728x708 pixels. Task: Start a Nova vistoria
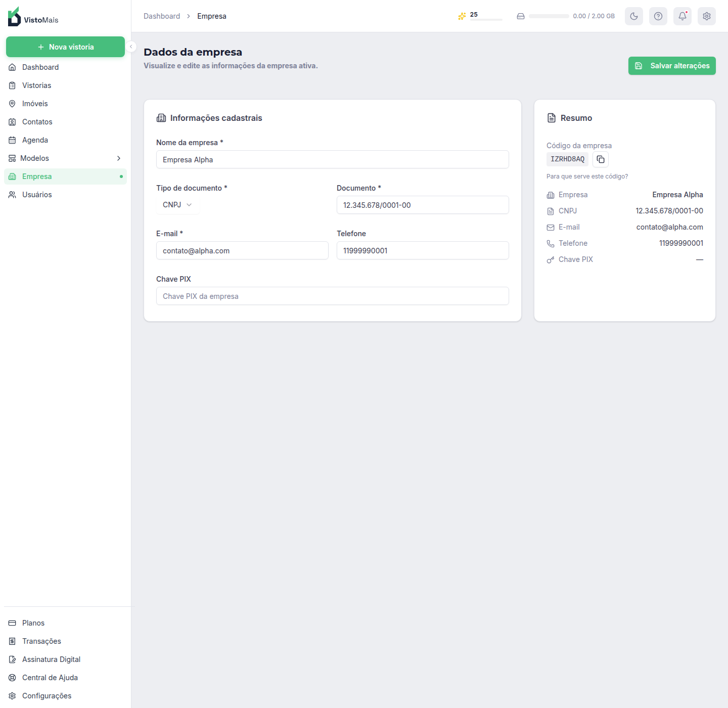tap(65, 47)
